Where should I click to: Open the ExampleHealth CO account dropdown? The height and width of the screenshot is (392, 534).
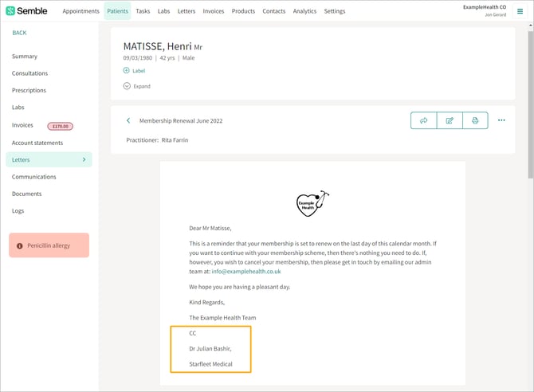tap(484, 10)
